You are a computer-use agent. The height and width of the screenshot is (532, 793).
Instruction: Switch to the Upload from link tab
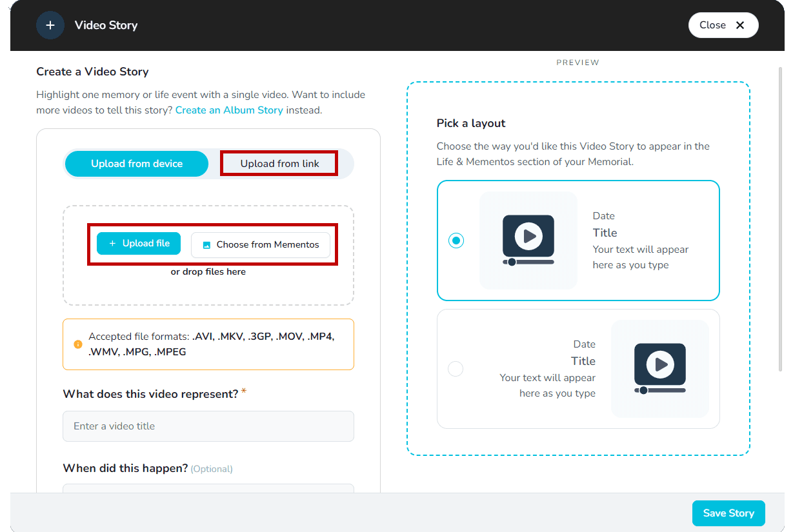click(279, 163)
